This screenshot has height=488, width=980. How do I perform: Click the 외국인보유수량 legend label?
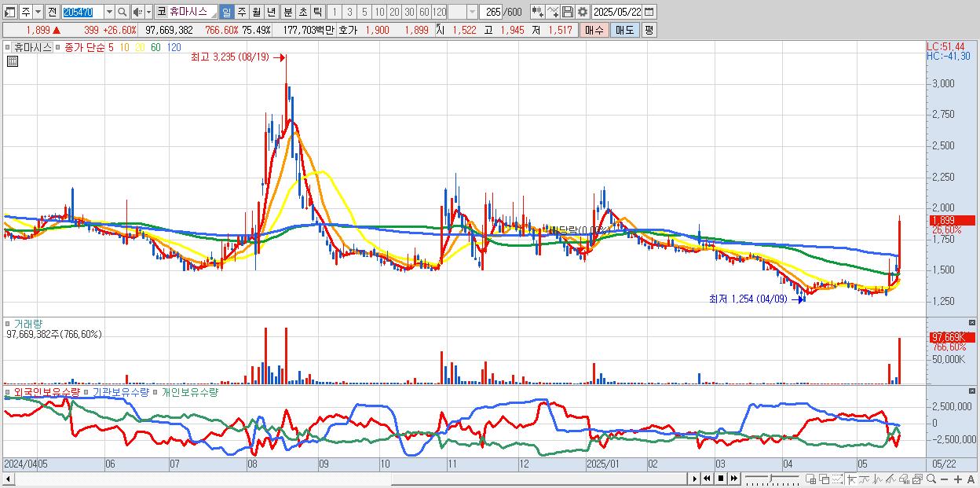46,391
